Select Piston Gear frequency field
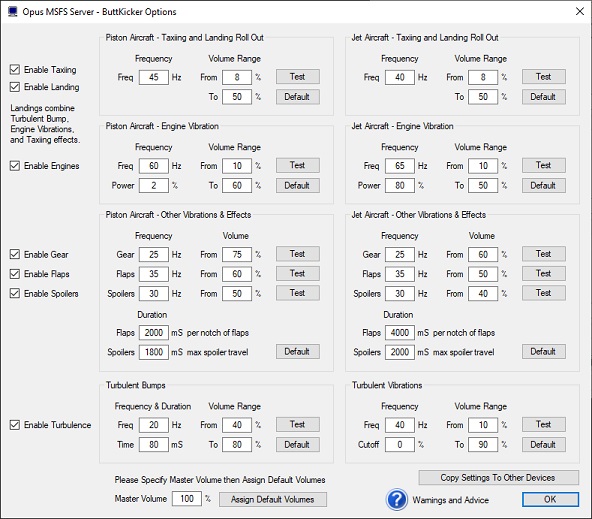592x519 pixels. (x=154, y=254)
